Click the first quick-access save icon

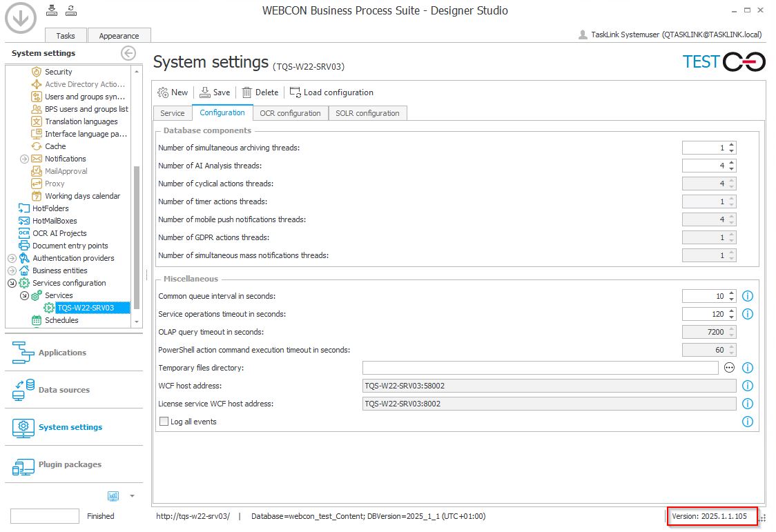pyautogui.click(x=52, y=10)
